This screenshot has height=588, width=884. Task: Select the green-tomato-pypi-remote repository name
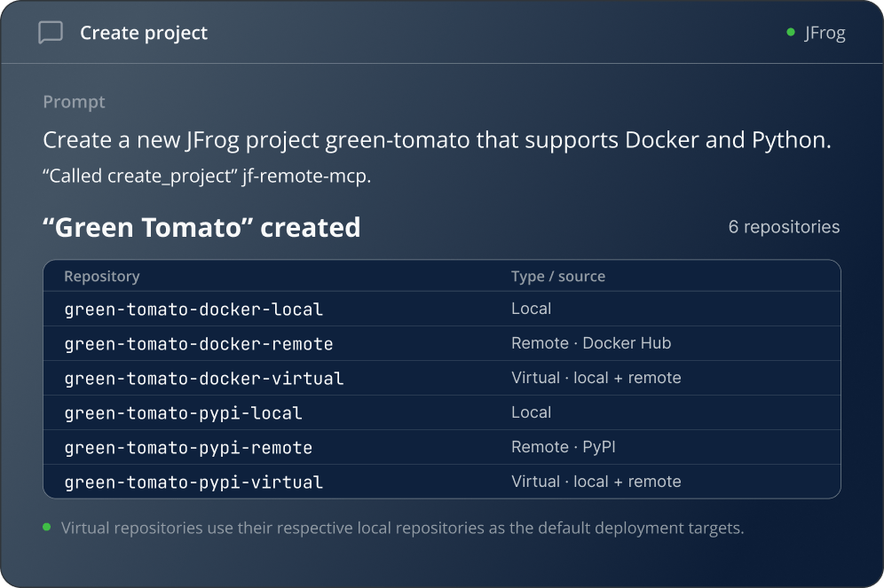point(188,448)
